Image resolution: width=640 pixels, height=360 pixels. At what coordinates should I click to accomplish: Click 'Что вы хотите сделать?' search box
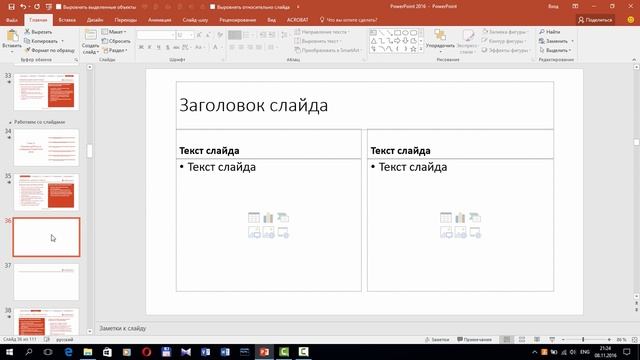[x=349, y=20]
